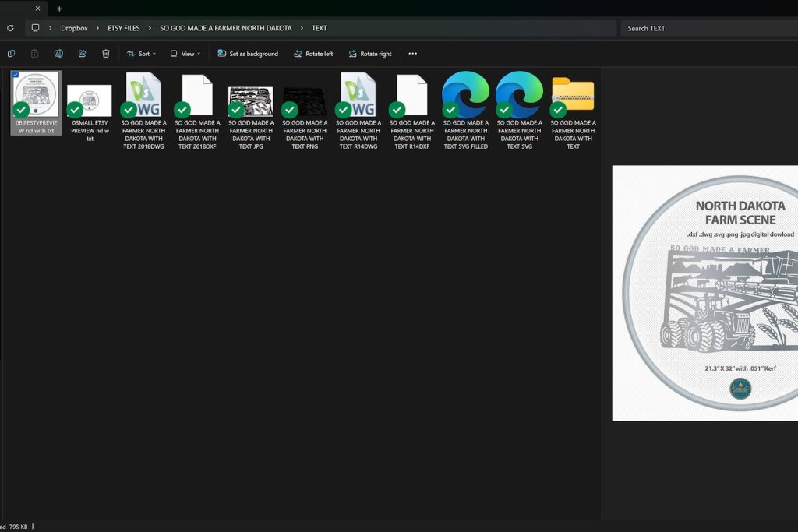
Task: Click the Share icon in the toolbar
Action: click(x=82, y=54)
